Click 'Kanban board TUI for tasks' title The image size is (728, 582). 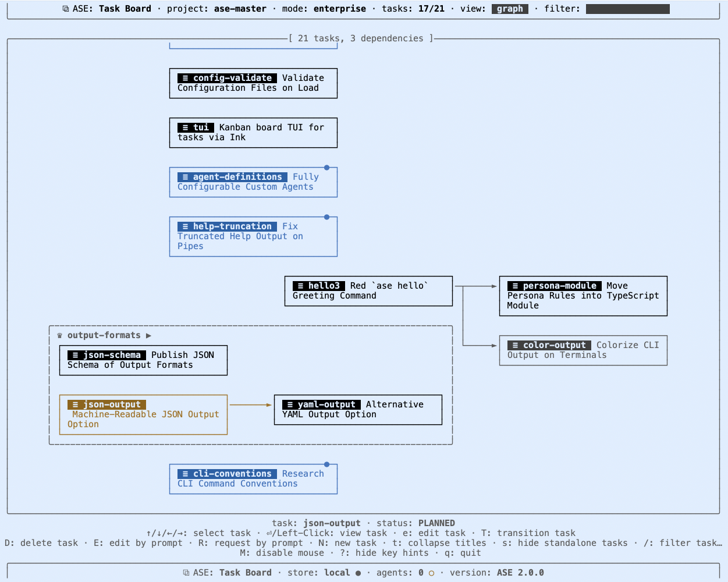click(x=251, y=132)
